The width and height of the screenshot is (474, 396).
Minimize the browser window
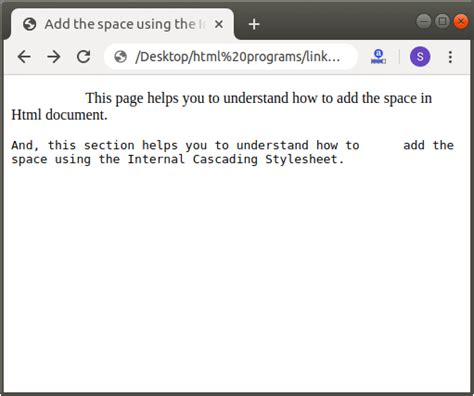pos(424,21)
